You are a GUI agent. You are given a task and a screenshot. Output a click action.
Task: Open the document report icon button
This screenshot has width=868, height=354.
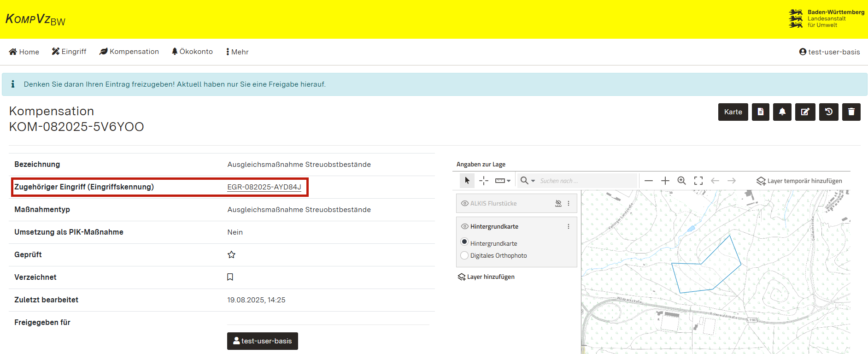(x=760, y=112)
